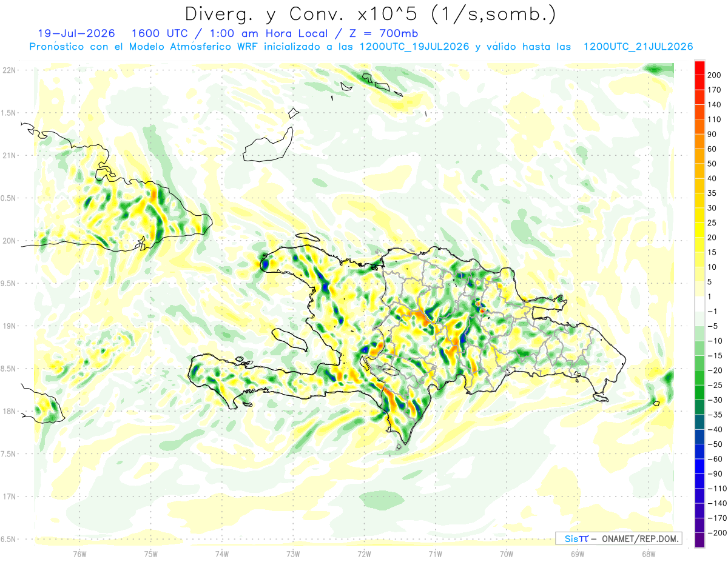728x562 pixels.
Task: Click the "-110" colorbar label
Action: 716,489
